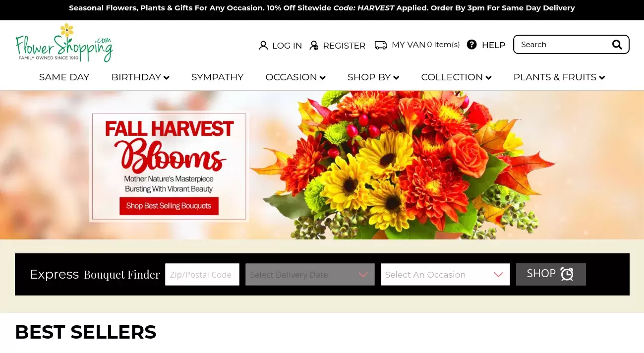Image resolution: width=644 pixels, height=353 pixels.
Task: Go to the Same Day menu item
Action: [x=64, y=77]
